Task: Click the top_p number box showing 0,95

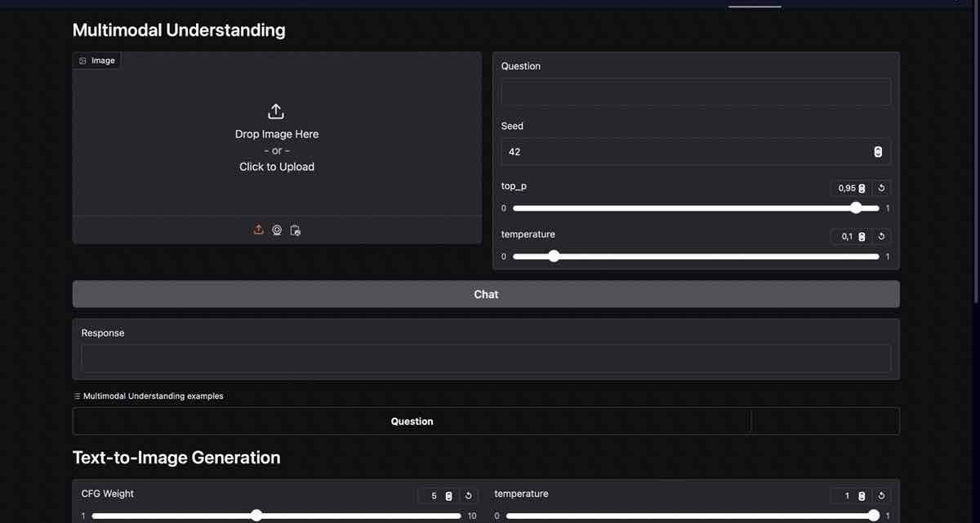Action: [x=850, y=188]
